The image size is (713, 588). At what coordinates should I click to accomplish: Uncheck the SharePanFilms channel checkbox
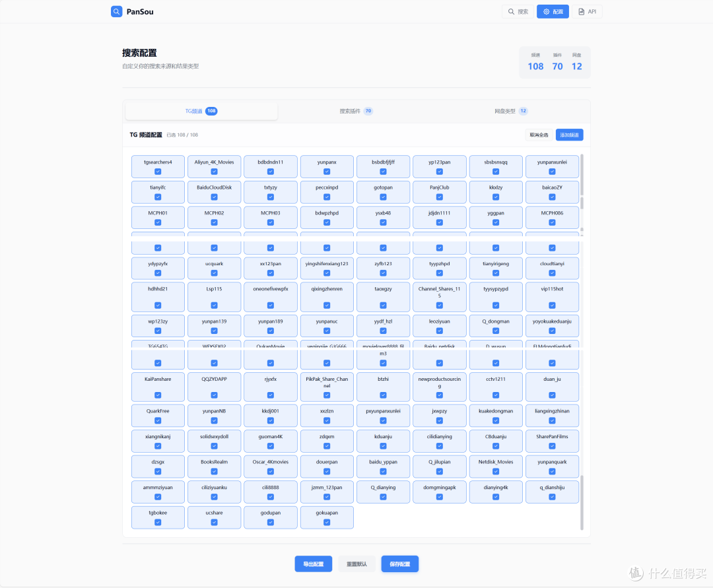coord(552,446)
